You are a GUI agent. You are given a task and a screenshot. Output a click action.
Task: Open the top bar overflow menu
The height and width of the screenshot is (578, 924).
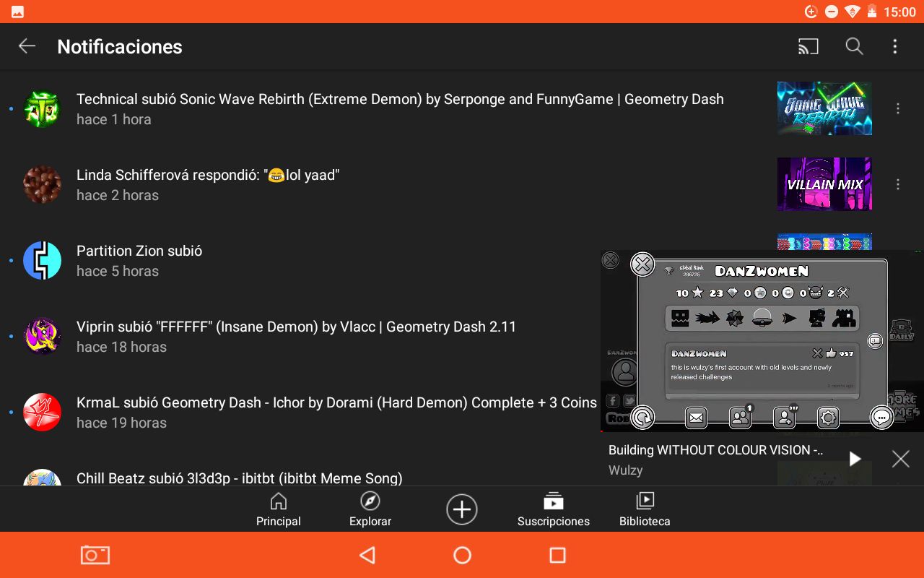pos(895,46)
